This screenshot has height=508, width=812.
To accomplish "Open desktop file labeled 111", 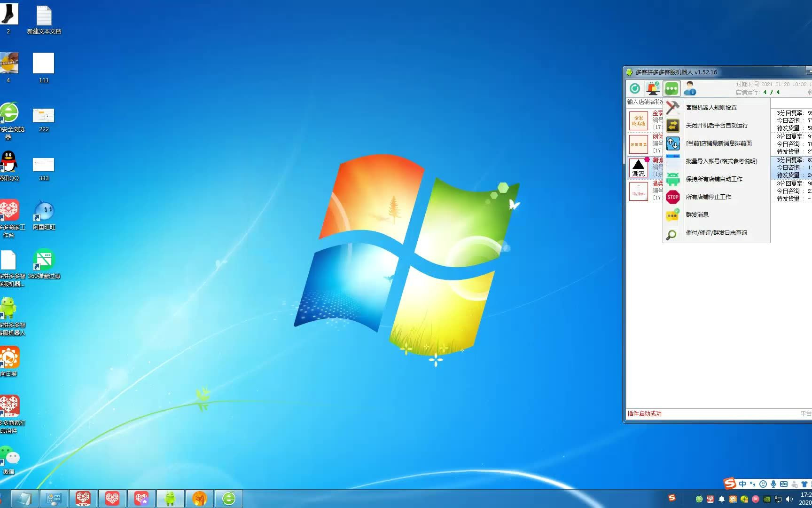I will tap(44, 68).
